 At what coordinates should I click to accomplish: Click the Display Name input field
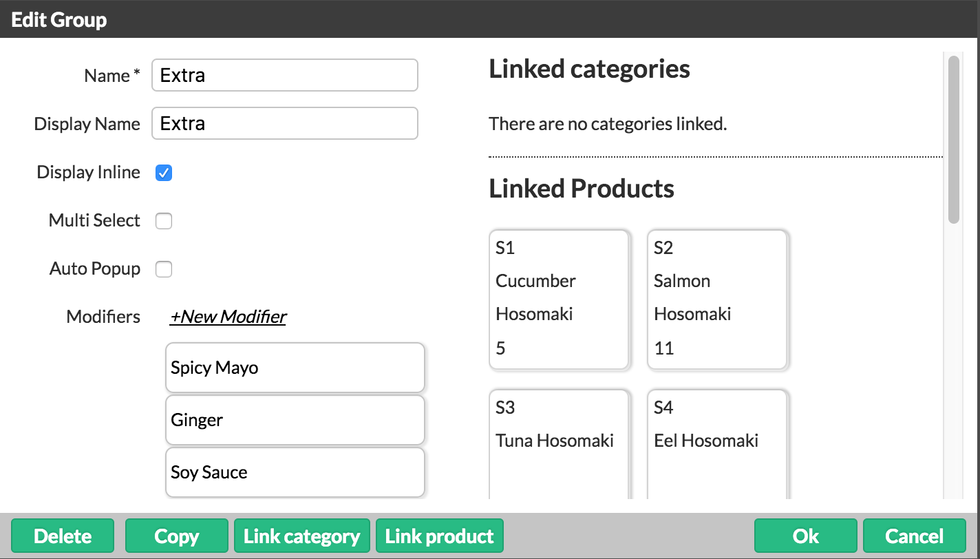(x=285, y=123)
